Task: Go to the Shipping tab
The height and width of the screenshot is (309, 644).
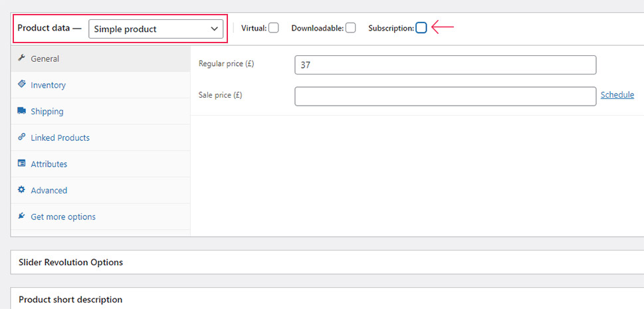Action: click(x=100, y=112)
